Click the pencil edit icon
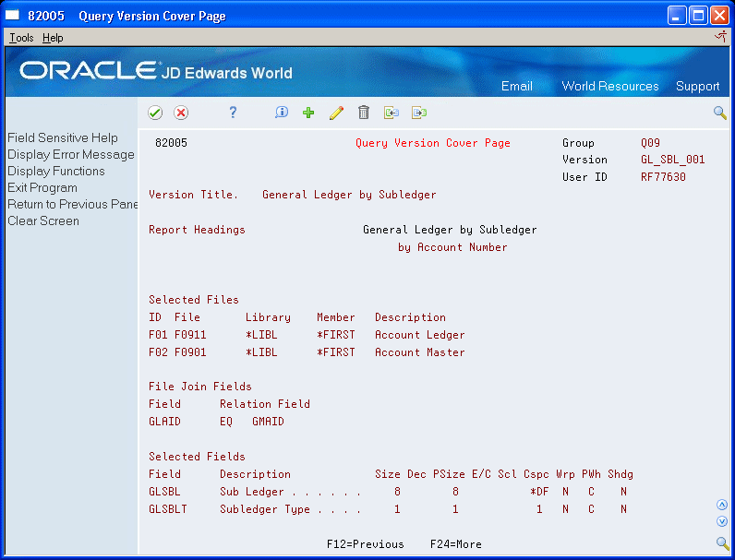The height and width of the screenshot is (560, 735). tap(336, 113)
